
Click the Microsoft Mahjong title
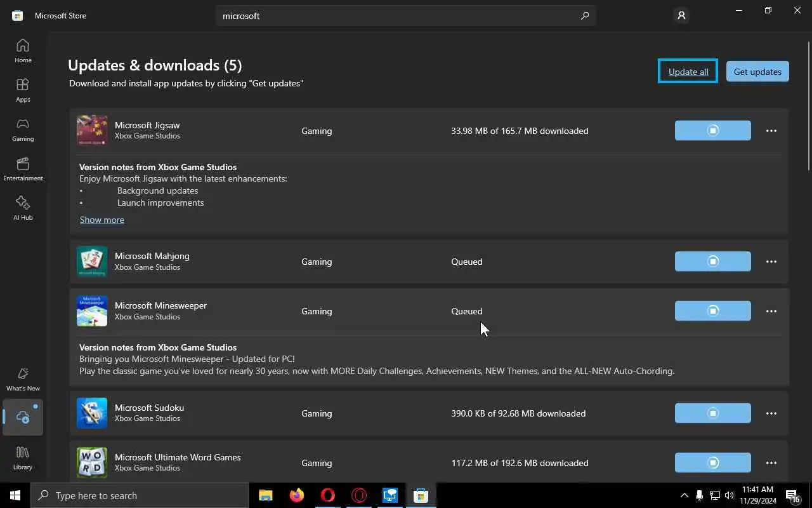(152, 256)
